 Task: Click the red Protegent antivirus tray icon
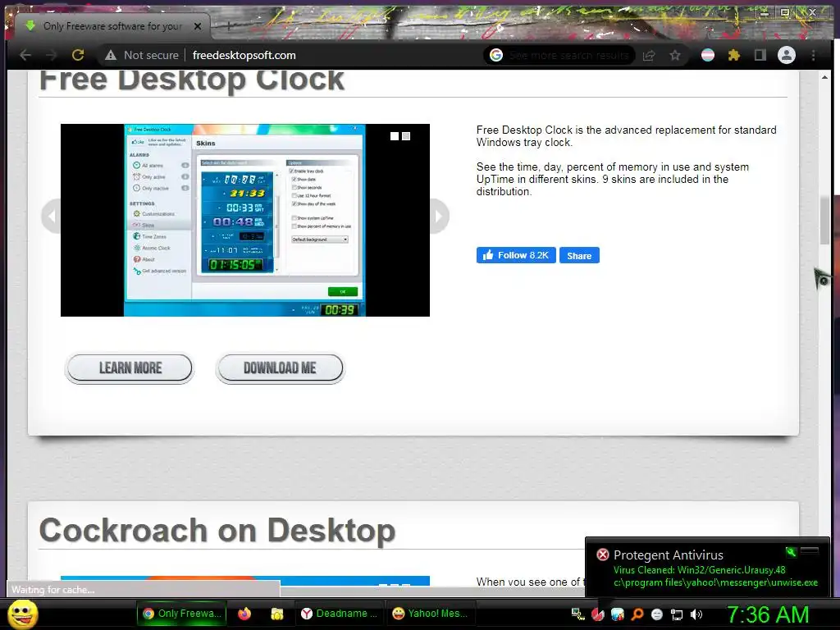pyautogui.click(x=598, y=614)
